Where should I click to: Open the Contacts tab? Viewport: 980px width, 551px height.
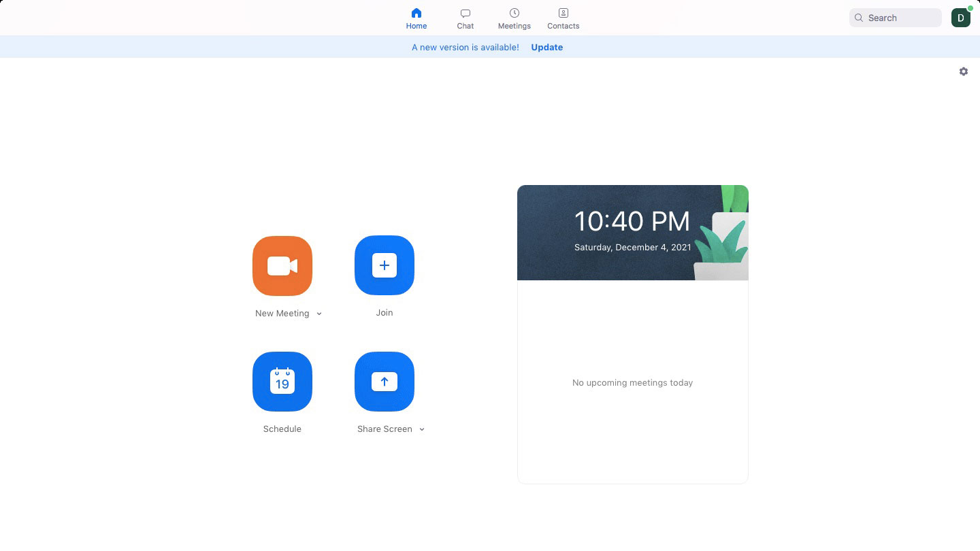pos(563,18)
